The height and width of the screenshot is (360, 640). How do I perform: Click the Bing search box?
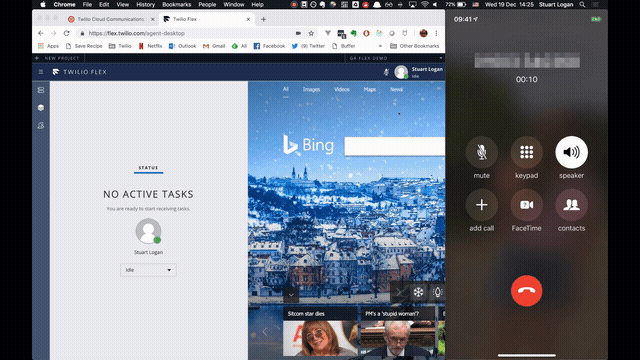(395, 146)
